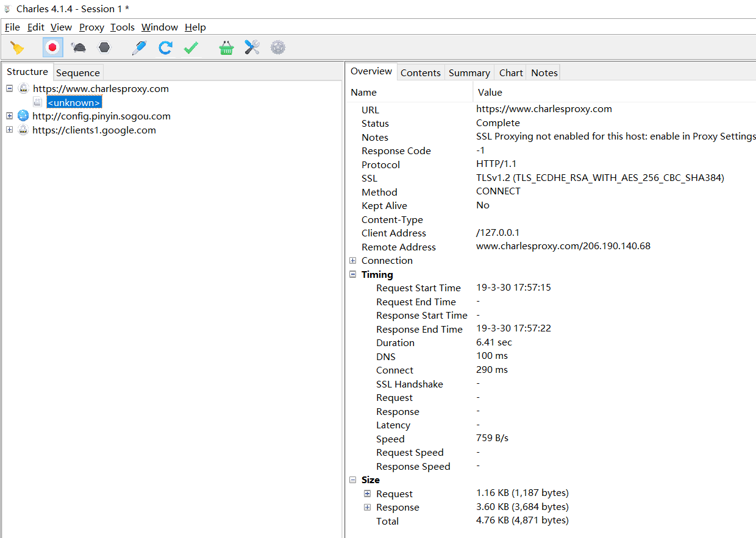Select https://www.charlesproxy.com host in tree

pyautogui.click(x=101, y=88)
